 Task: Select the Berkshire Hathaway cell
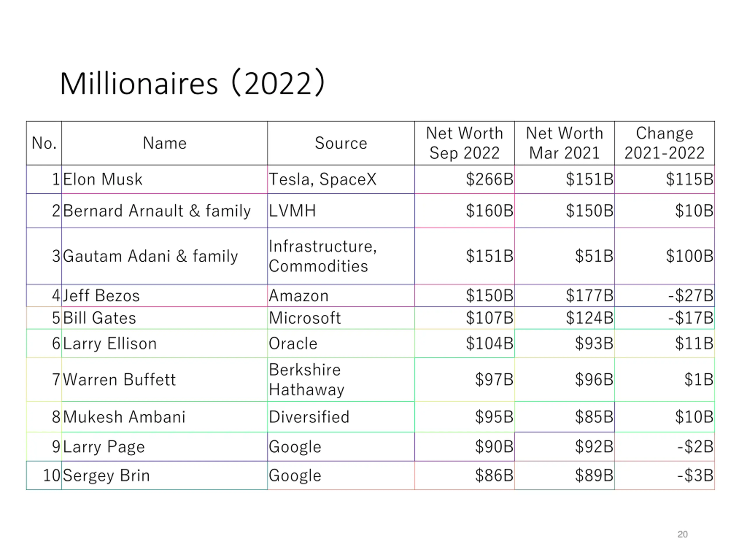(x=341, y=380)
